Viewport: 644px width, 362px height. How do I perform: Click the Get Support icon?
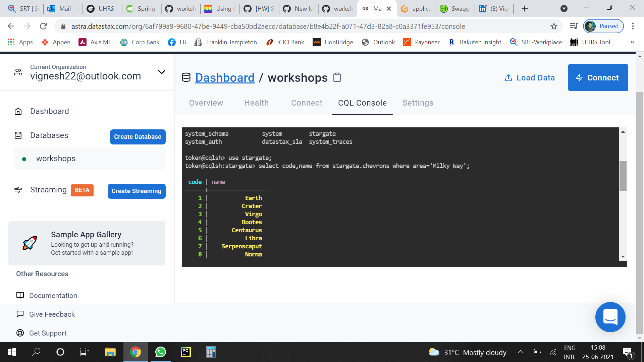(20, 333)
